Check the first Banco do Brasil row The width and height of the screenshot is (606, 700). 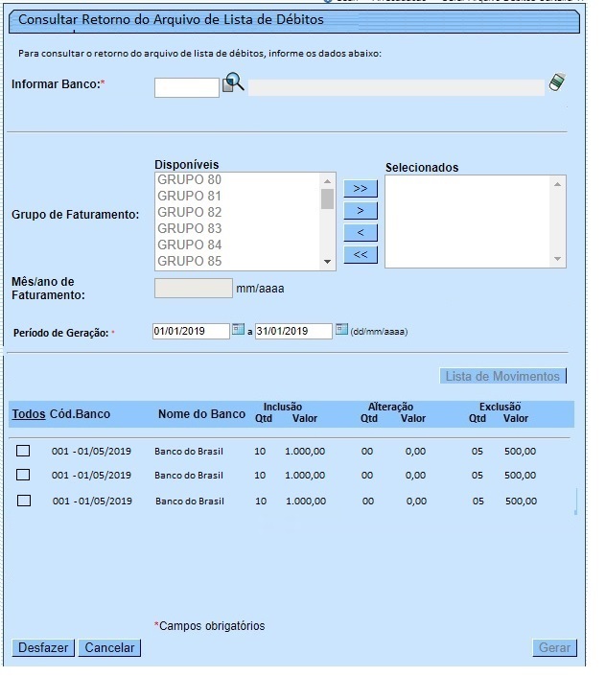[x=24, y=451]
